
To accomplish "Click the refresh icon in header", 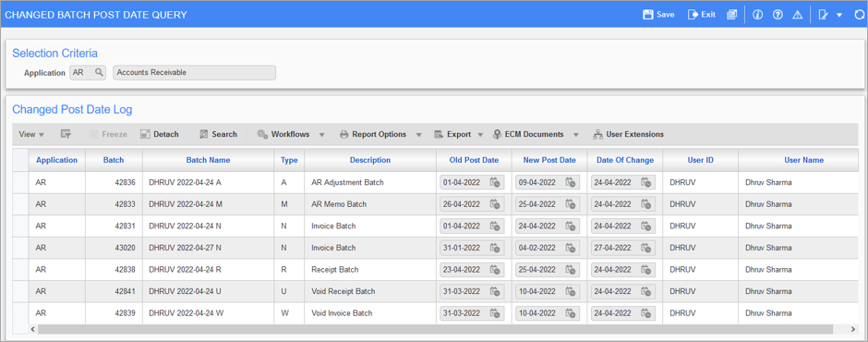I will (859, 15).
